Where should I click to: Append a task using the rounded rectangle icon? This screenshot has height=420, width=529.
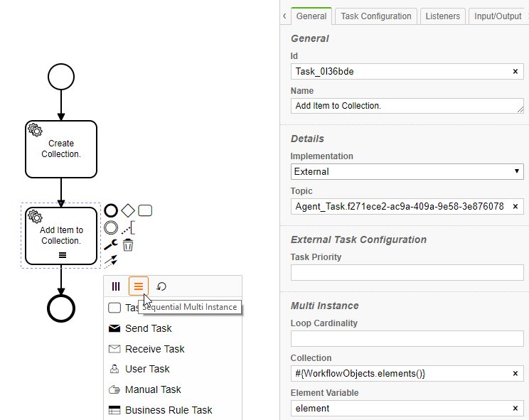point(145,210)
